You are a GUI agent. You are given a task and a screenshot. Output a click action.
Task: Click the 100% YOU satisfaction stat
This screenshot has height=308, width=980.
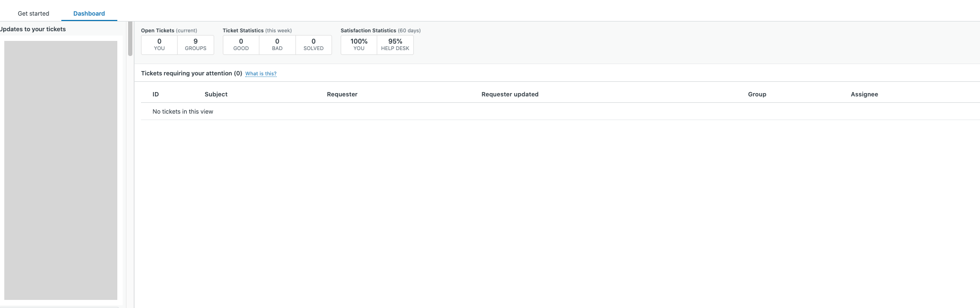(x=359, y=45)
